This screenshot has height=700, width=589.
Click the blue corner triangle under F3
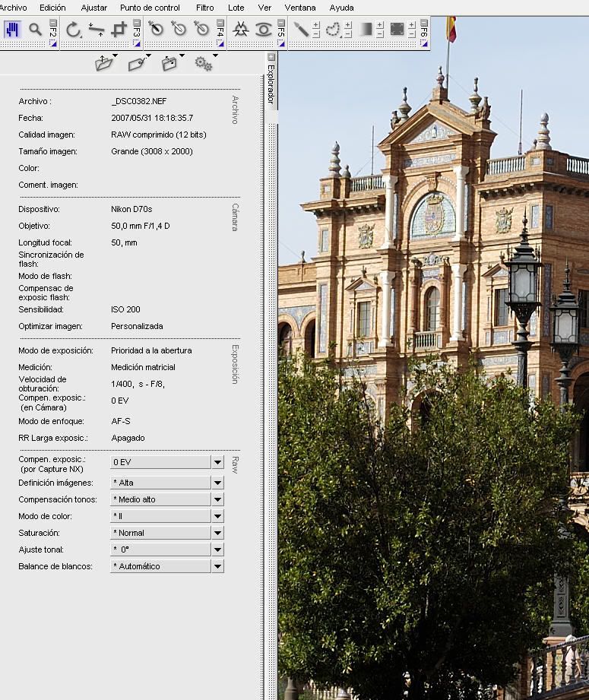137,43
